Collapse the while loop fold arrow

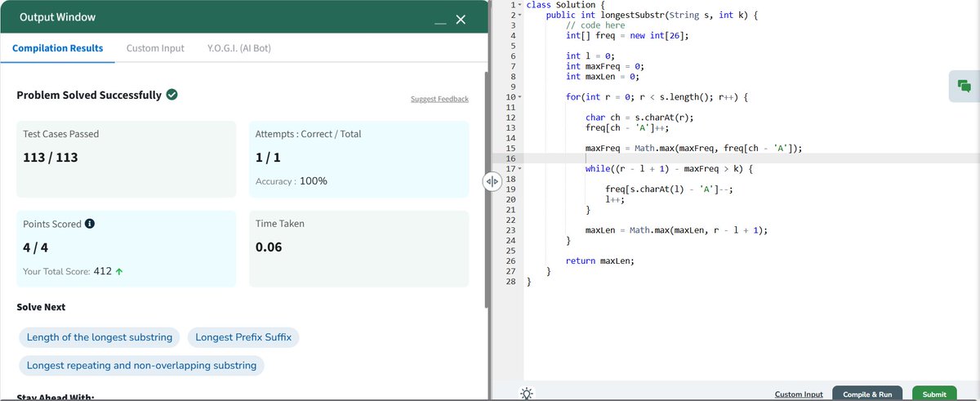519,169
